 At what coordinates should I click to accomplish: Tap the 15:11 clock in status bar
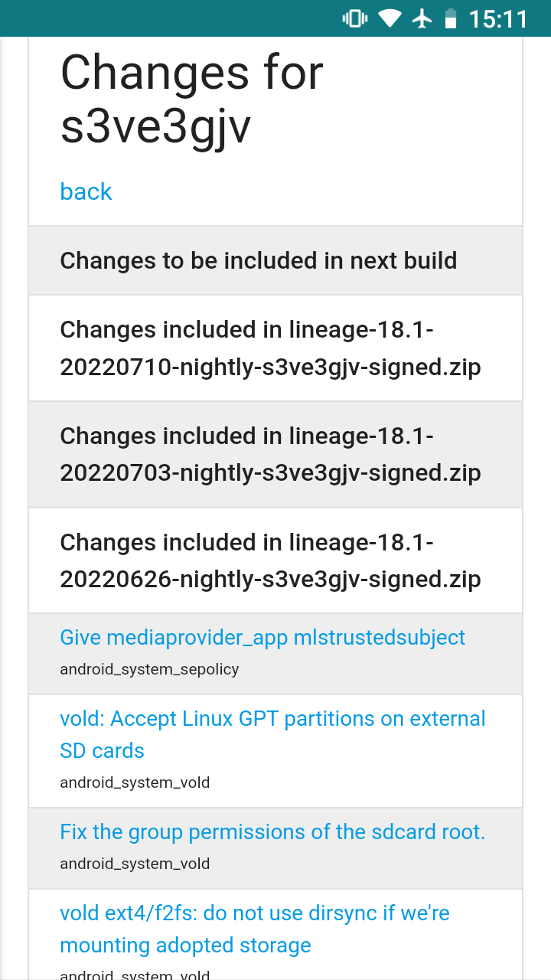[x=498, y=18]
